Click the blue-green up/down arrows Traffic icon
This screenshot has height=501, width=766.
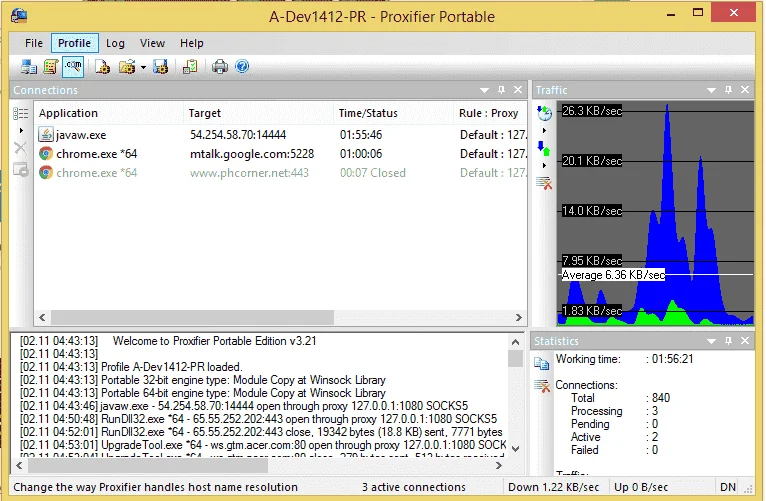(x=544, y=148)
